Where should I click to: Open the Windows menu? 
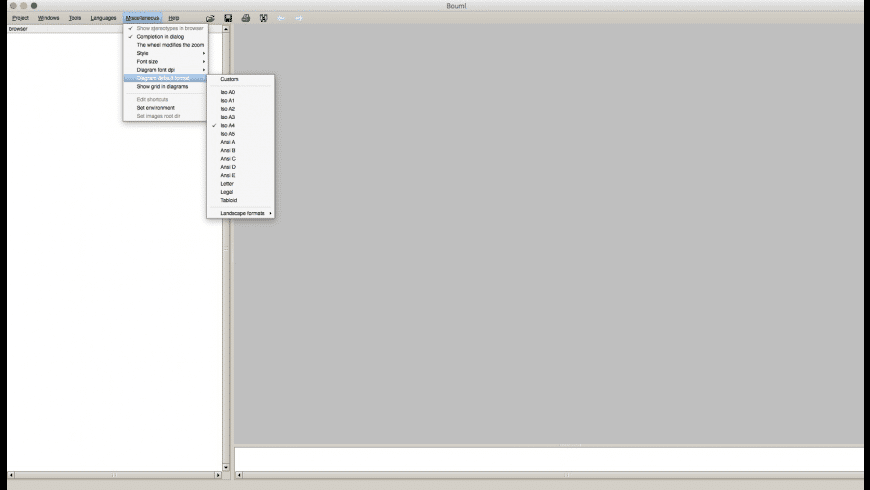coord(48,18)
